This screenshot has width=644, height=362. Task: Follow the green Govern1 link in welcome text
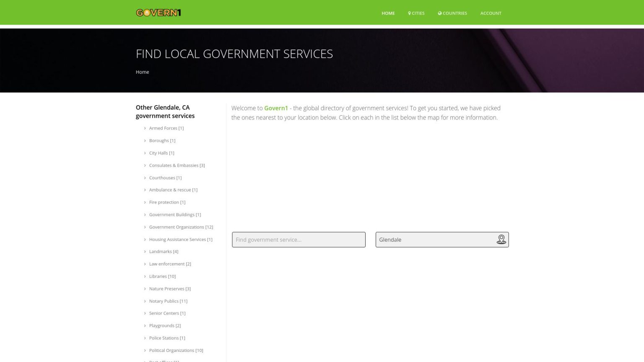coord(276,108)
